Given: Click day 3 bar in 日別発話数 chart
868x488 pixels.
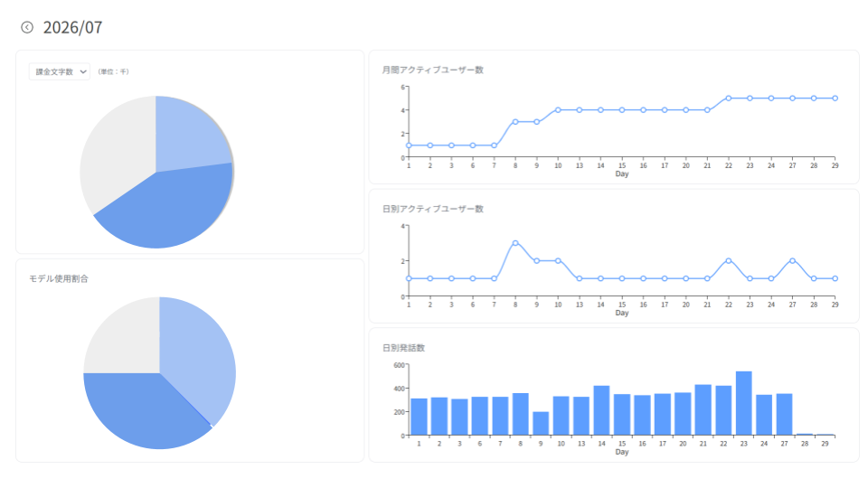Looking at the screenshot, I should coord(459,418).
